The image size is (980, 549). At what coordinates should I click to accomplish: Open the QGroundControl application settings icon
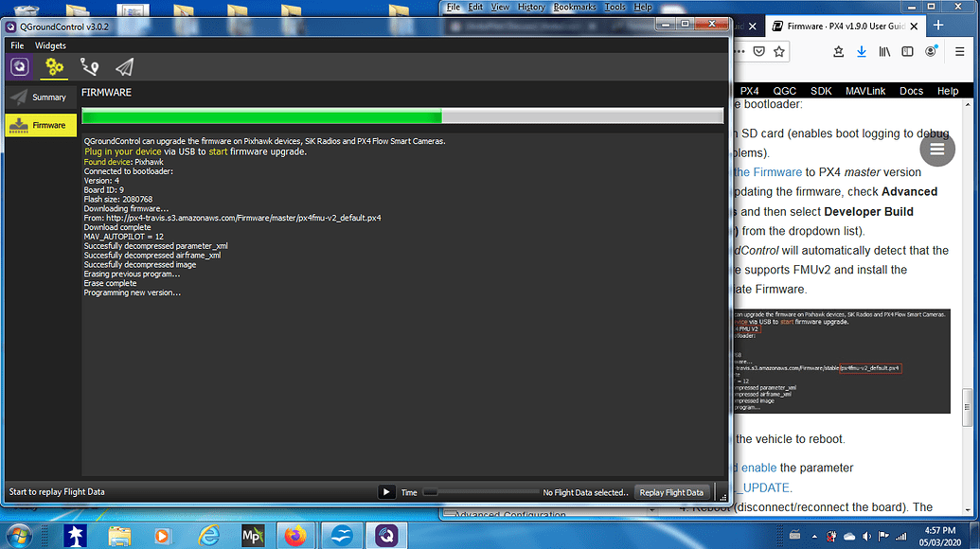click(x=19, y=67)
